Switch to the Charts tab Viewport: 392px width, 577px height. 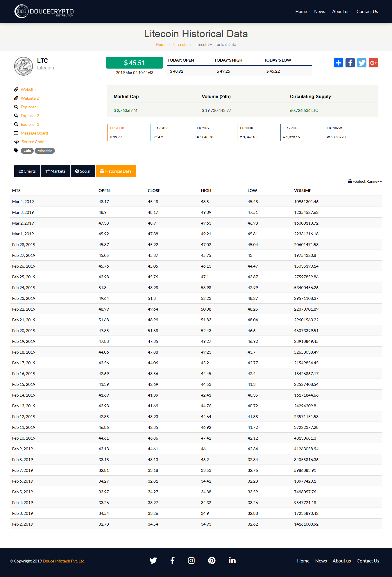(x=27, y=171)
